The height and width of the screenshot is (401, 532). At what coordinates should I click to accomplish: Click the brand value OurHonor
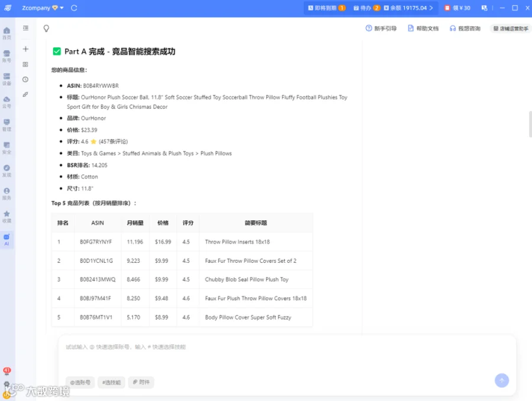tap(93, 118)
